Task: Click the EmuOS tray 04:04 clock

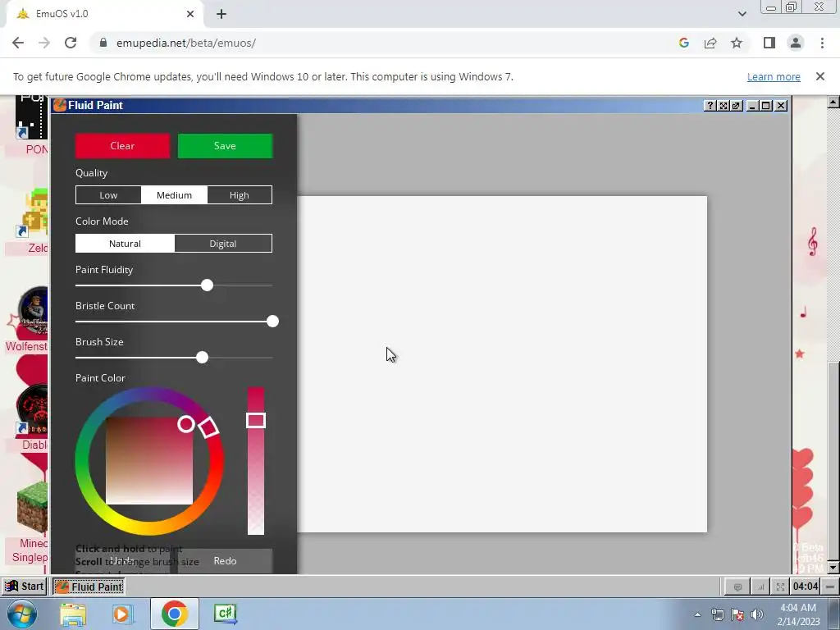Action: [x=806, y=587]
